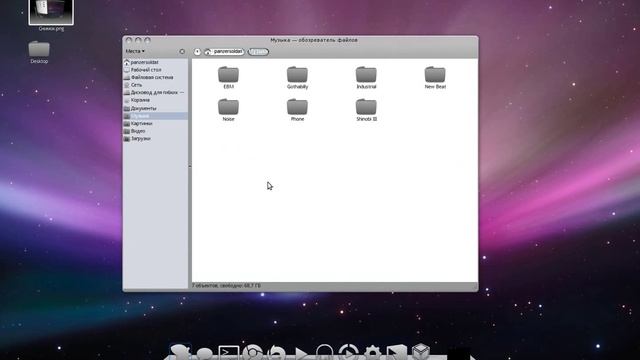
Task: Select Сеть in Places sidebar
Action: (155, 85)
